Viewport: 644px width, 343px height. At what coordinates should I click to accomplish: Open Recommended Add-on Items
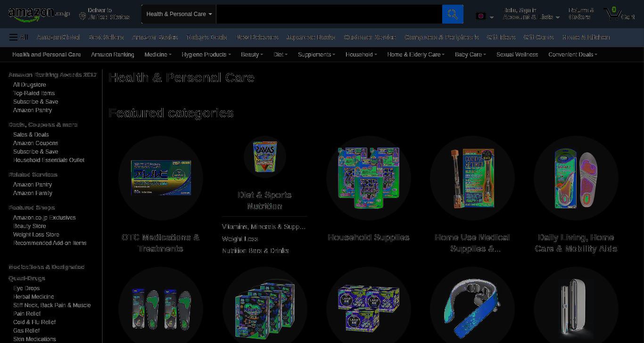click(x=50, y=243)
